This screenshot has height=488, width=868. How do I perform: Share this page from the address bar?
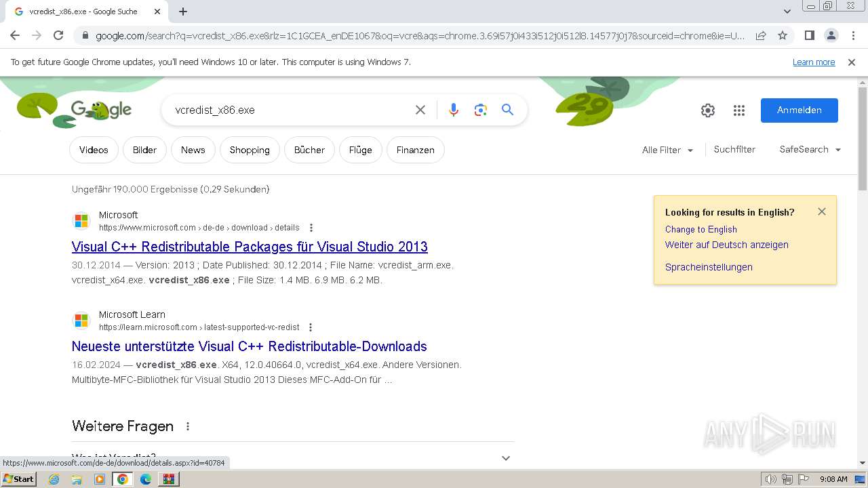(761, 35)
